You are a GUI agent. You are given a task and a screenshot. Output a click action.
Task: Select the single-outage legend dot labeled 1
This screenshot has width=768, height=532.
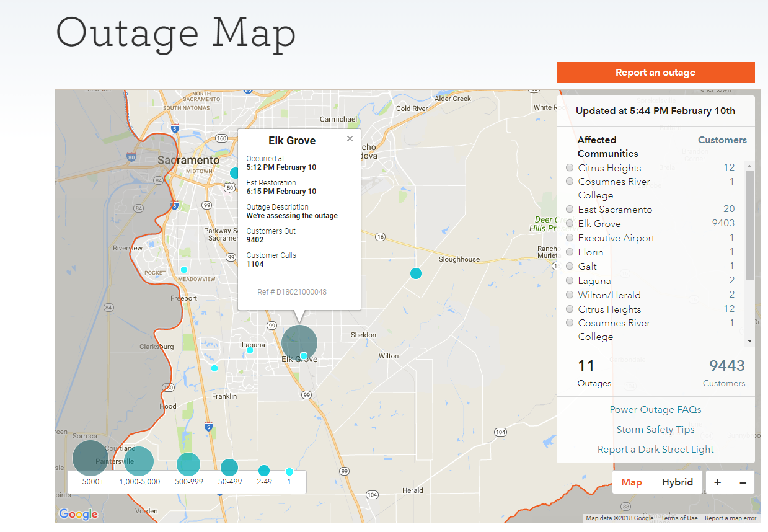[289, 471]
